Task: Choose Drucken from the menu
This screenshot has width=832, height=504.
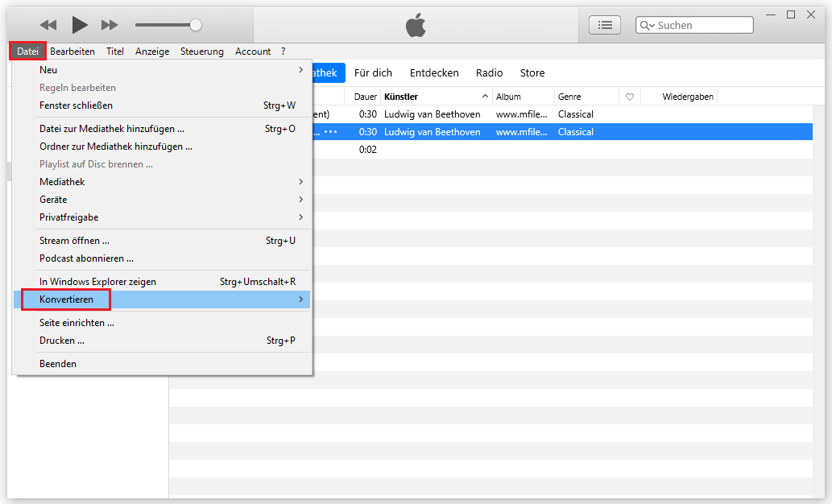Action: pos(162,341)
